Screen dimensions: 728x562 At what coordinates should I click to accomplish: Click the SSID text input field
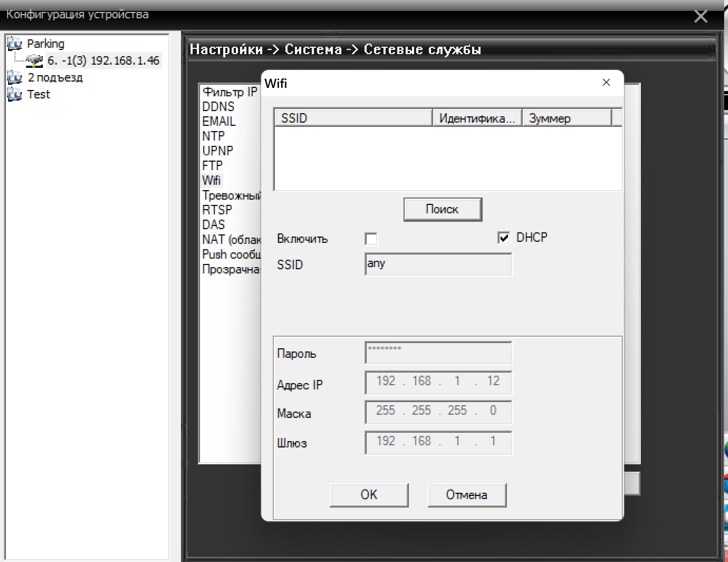click(438, 264)
